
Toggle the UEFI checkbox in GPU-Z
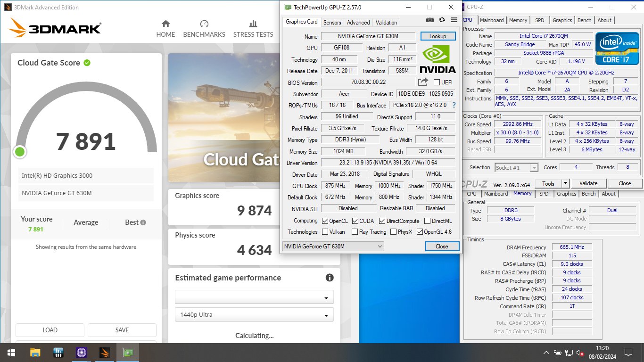[x=437, y=82]
